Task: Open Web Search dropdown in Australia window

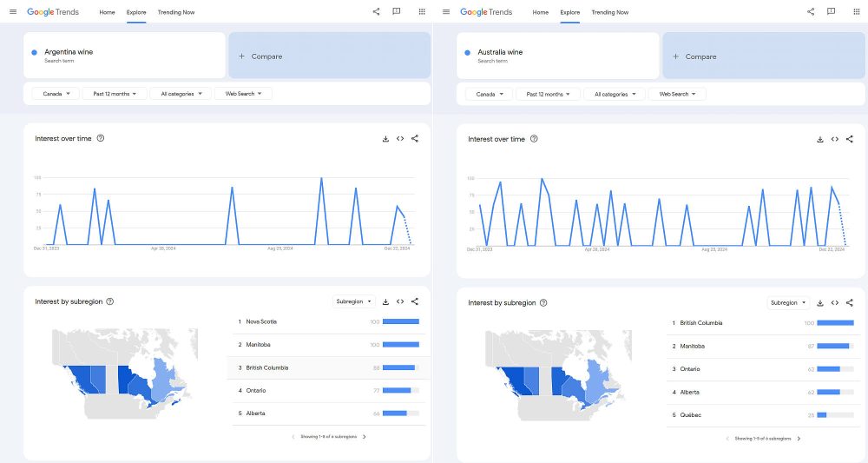Action: click(x=677, y=94)
